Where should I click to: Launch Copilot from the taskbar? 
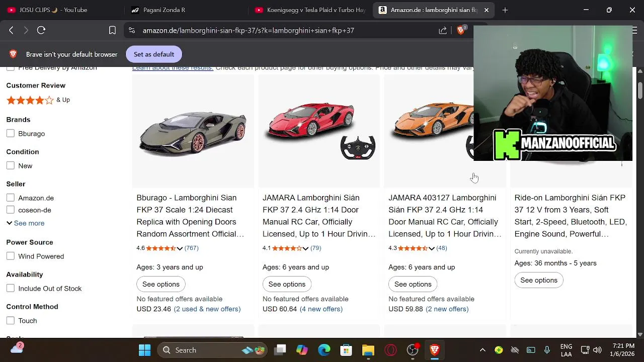[x=302, y=350]
